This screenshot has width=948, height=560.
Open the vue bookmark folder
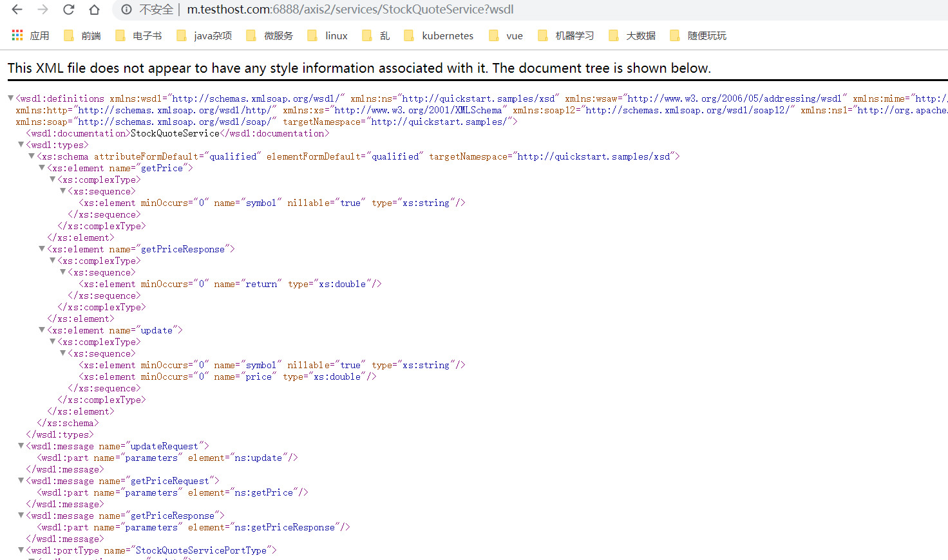(506, 35)
